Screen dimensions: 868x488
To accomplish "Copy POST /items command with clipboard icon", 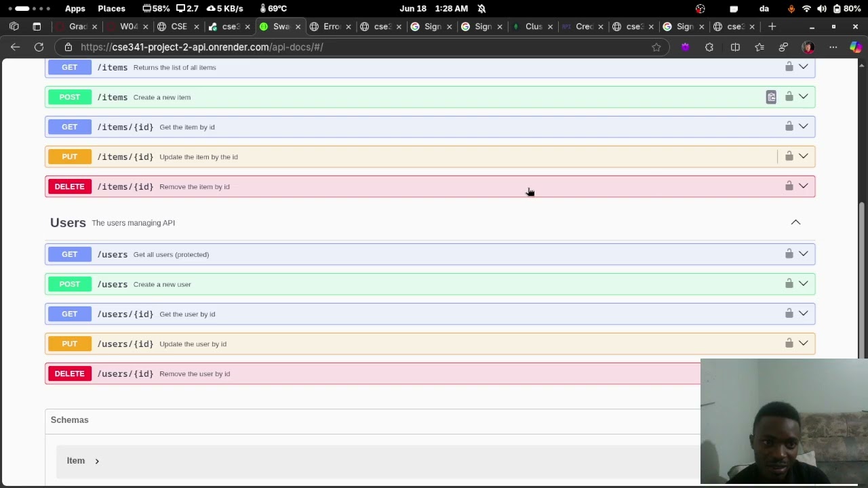I will (x=771, y=97).
